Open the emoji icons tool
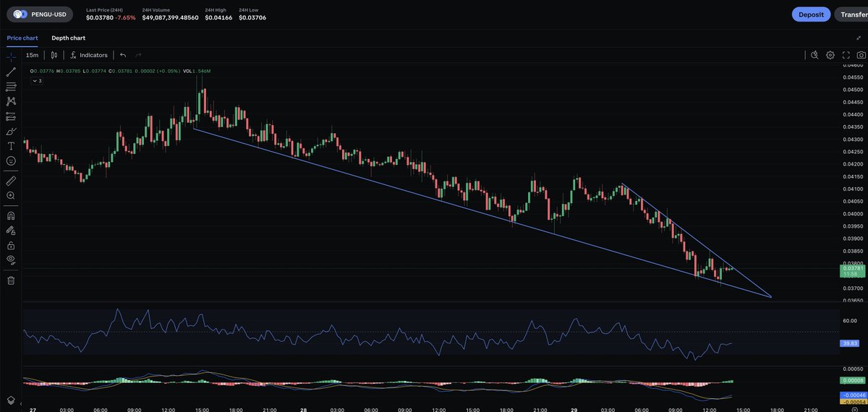The height and width of the screenshot is (412, 868). pyautogui.click(x=11, y=160)
